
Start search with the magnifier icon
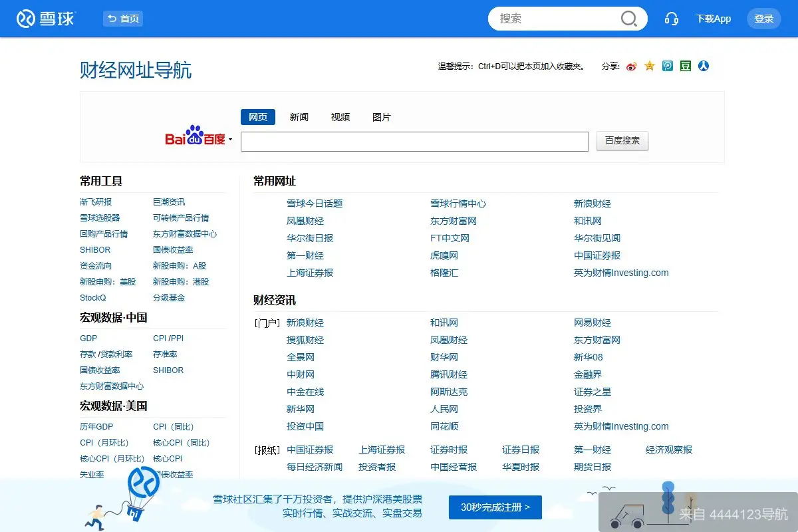(628, 19)
